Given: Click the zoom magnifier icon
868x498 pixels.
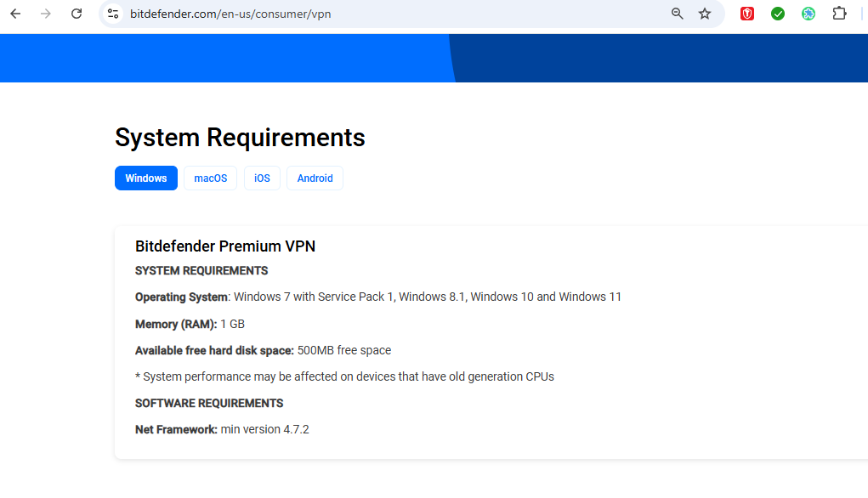Looking at the screenshot, I should [677, 14].
